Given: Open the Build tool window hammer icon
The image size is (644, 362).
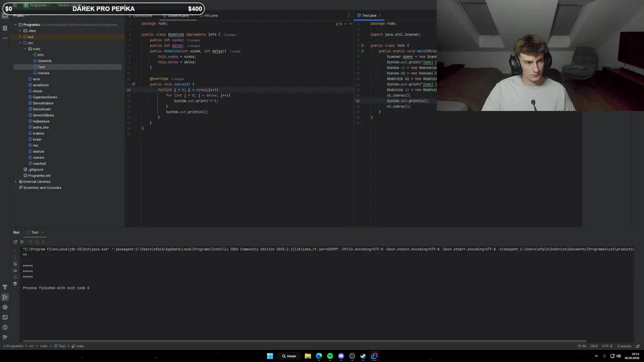Looking at the screenshot, I should coord(5,287).
